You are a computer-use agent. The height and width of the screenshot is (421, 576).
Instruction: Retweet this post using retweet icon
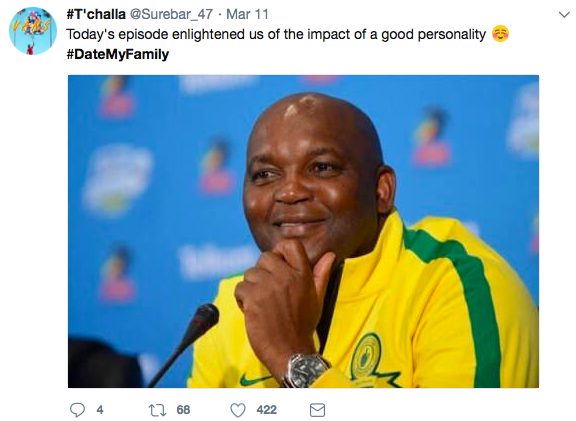click(157, 410)
